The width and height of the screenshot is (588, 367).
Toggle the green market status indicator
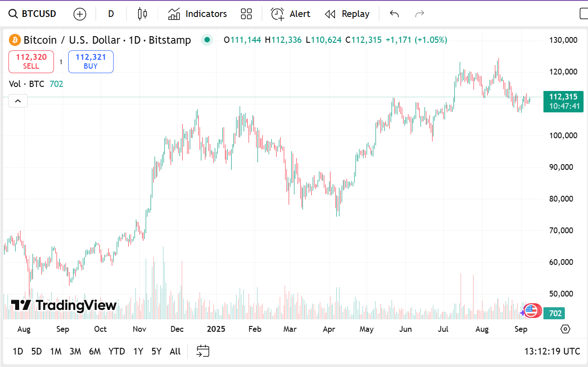207,40
